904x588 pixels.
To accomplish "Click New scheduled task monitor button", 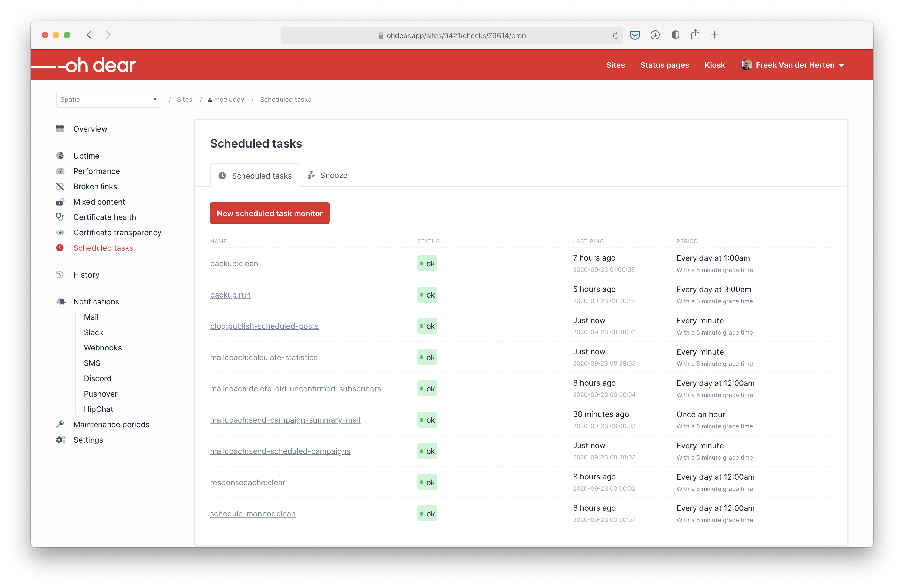I will point(270,213).
